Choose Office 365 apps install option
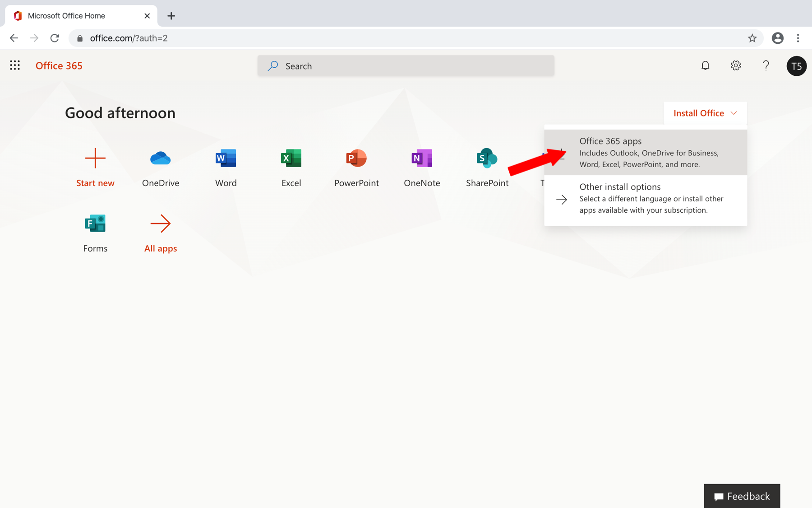812x508 pixels. pyautogui.click(x=646, y=152)
